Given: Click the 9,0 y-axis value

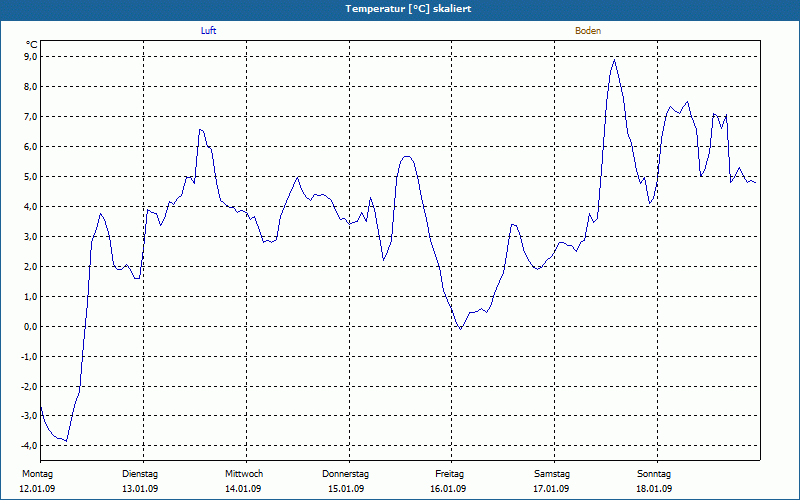Looking at the screenshot, I should 31,57.
